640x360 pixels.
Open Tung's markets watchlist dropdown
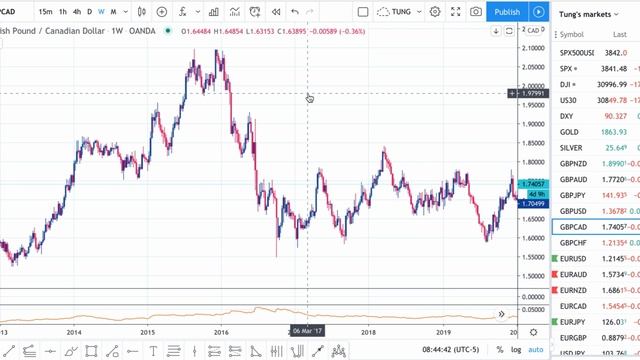[x=589, y=14]
